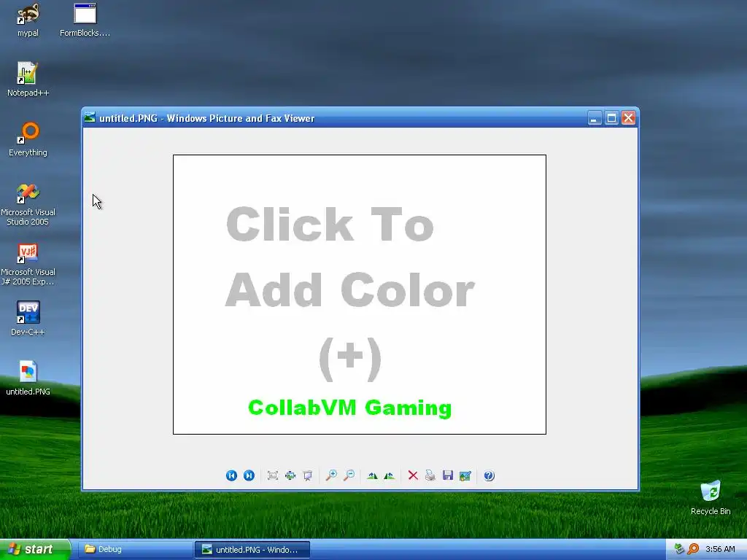Click the viewer title bar icon
747x560 pixels.
(x=90, y=117)
